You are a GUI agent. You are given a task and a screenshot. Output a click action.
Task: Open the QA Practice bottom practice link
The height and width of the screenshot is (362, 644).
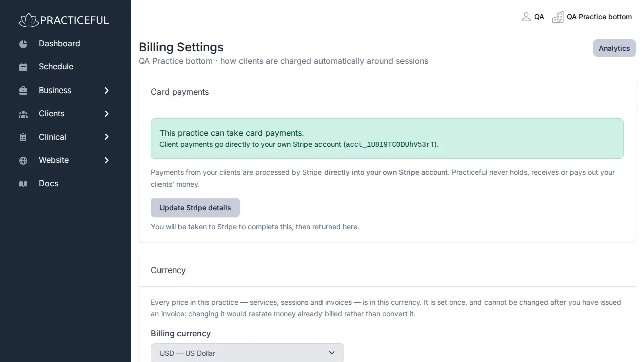click(592, 17)
